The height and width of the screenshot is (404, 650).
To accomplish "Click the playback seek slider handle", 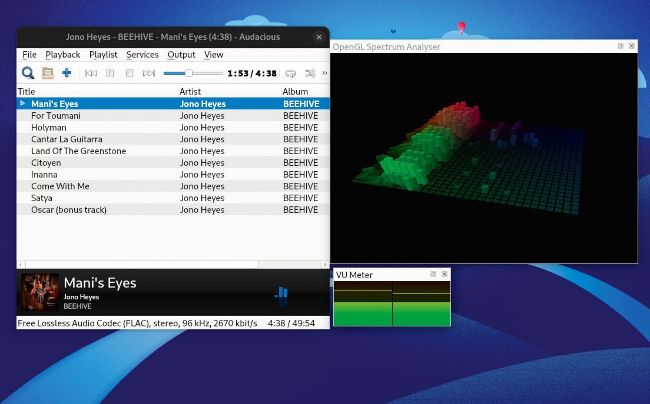I will (188, 73).
